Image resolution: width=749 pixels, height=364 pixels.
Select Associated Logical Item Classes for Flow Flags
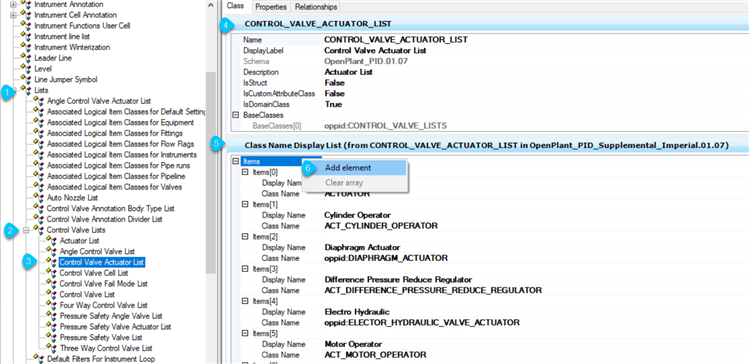click(x=120, y=144)
